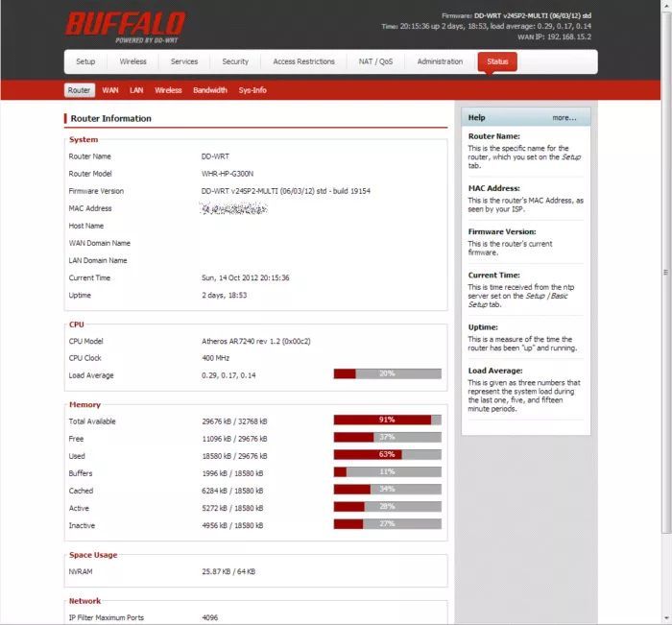Open the Wireless main tab

pos(132,61)
